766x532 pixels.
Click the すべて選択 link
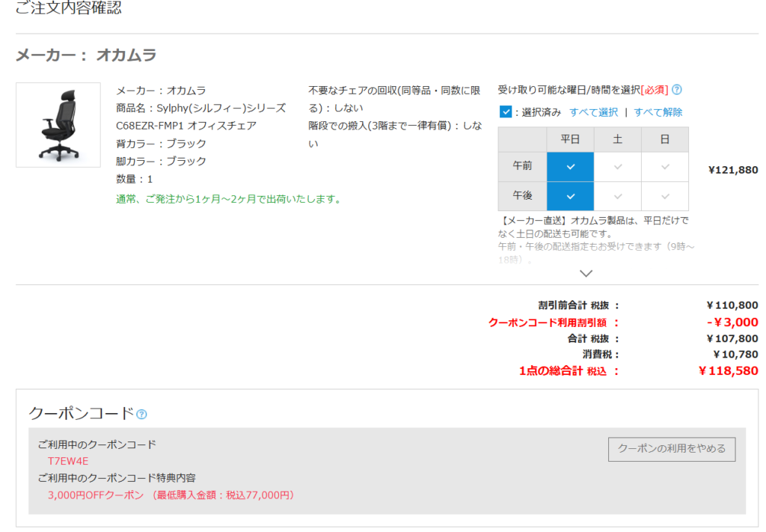[x=593, y=112]
